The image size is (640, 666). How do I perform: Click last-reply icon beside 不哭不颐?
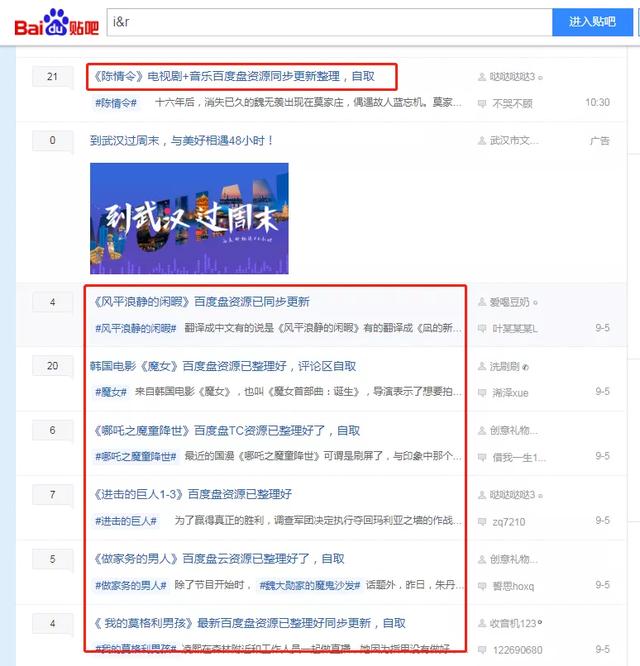482,103
